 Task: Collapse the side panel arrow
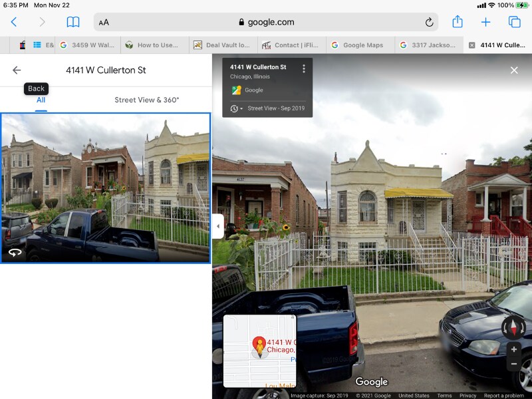[217, 226]
